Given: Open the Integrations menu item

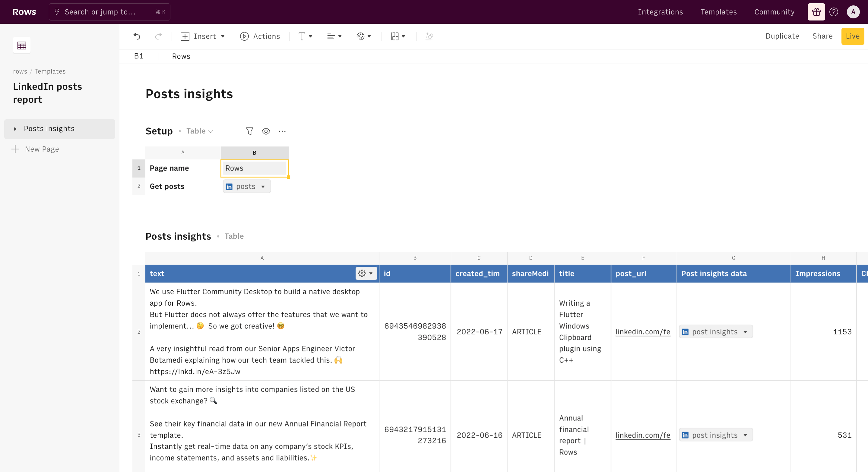Looking at the screenshot, I should [660, 12].
